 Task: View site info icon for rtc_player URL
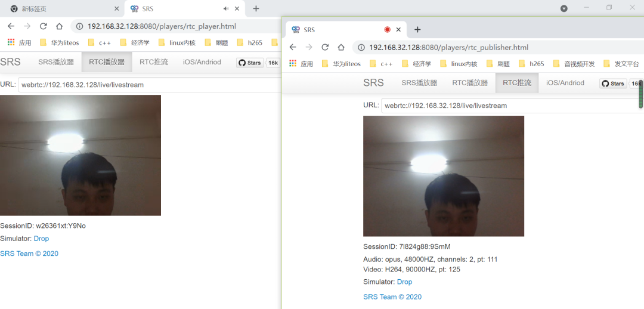coord(80,26)
